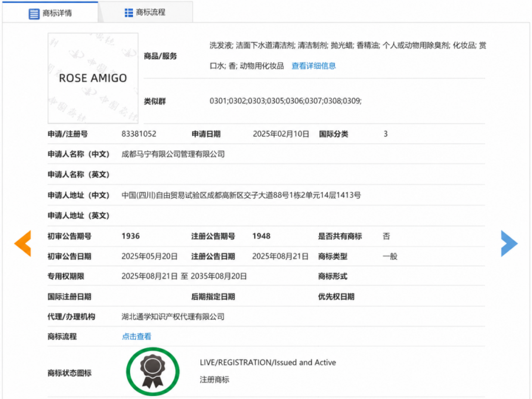This screenshot has width=532, height=399.
Task: Click the 优先权日期 field label
Action: (x=336, y=297)
